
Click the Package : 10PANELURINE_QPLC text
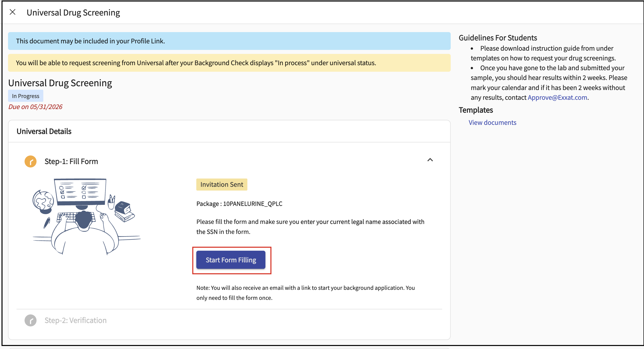[x=239, y=204]
